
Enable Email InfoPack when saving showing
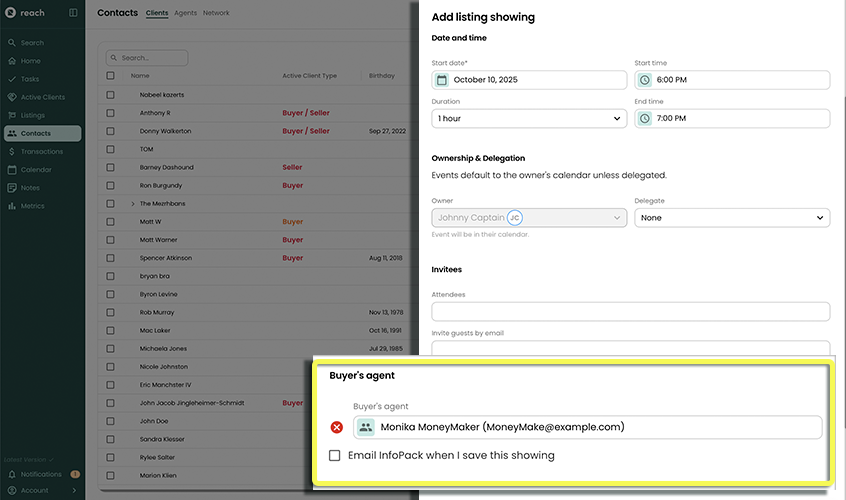click(336, 455)
